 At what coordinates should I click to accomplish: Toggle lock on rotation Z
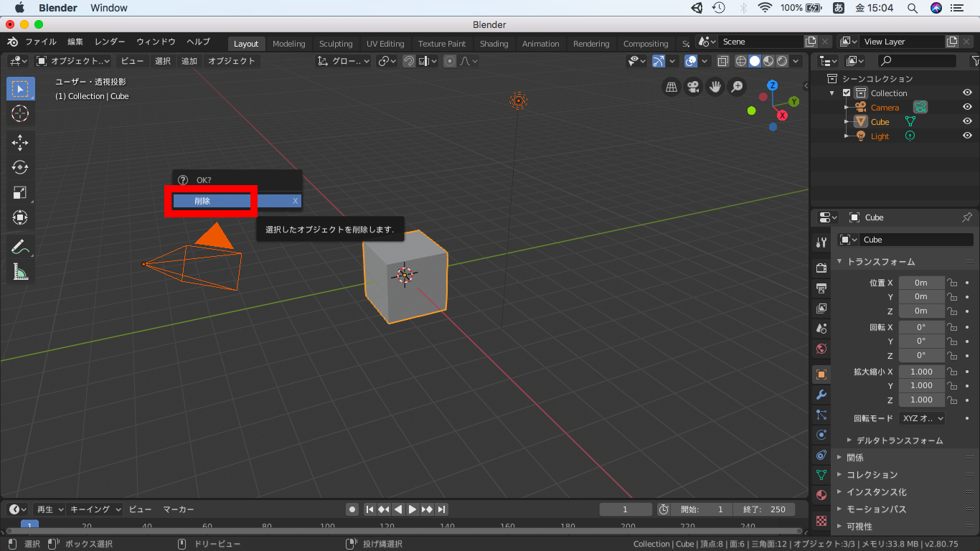pos(953,356)
